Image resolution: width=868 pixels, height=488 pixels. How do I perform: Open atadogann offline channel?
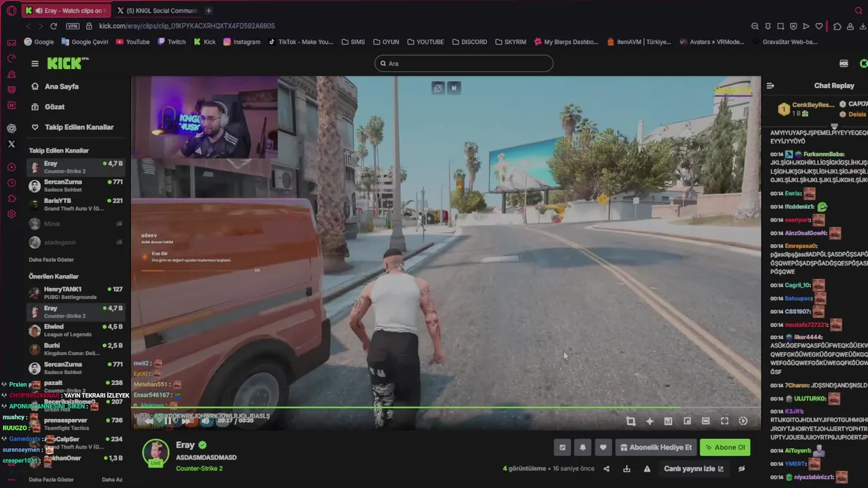click(75, 242)
